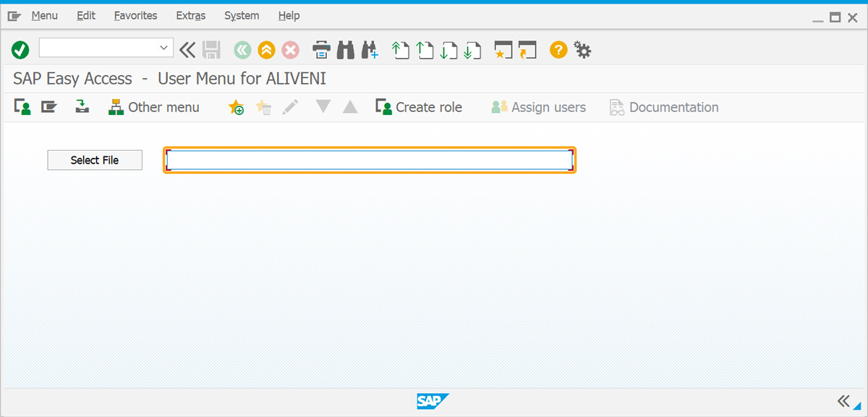Click the SAP Menu icon
The image size is (868, 417).
(48, 107)
